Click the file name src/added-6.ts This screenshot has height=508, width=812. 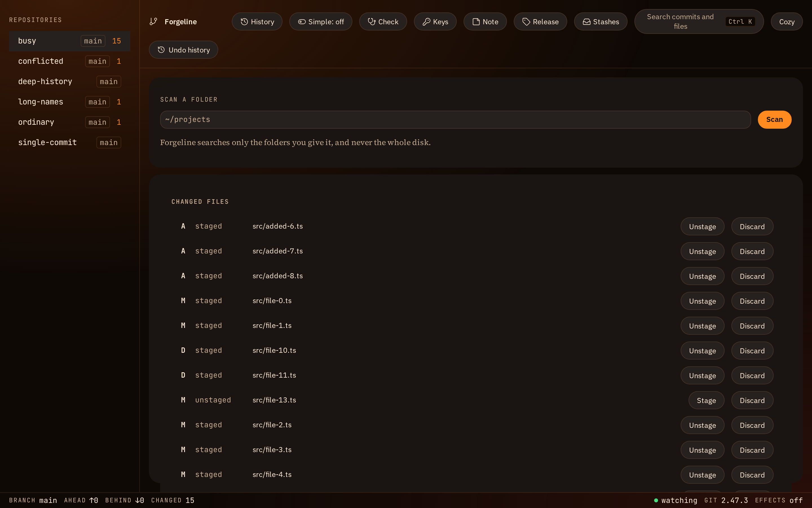point(277,226)
